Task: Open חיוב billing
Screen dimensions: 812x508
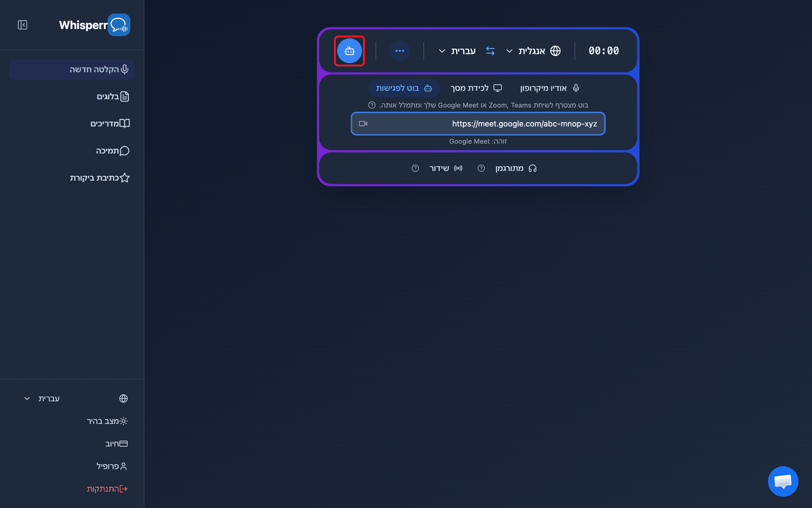Action: [117, 443]
